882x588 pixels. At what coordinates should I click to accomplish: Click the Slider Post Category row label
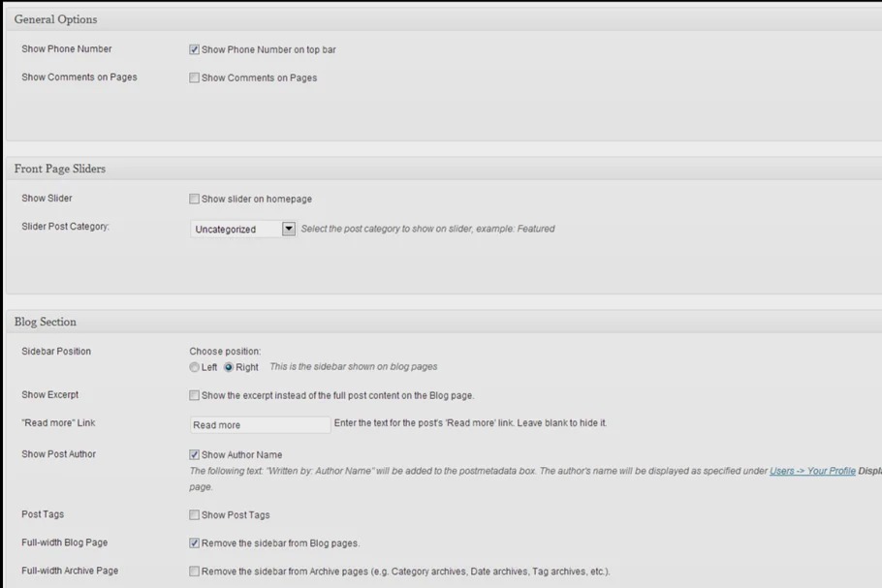tap(65, 227)
